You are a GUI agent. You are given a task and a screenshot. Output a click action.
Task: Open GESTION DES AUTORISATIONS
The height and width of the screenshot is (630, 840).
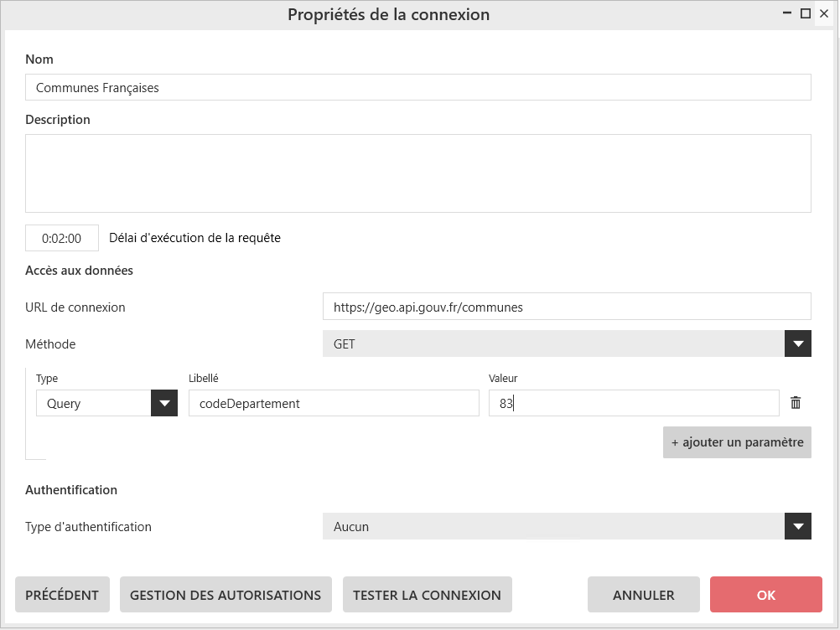point(226,595)
